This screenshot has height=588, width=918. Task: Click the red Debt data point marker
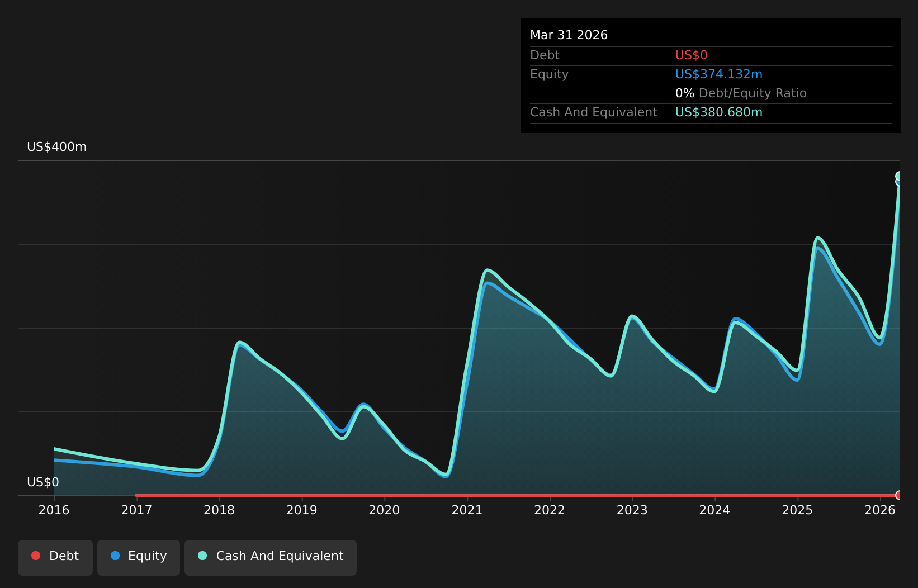[x=899, y=495]
